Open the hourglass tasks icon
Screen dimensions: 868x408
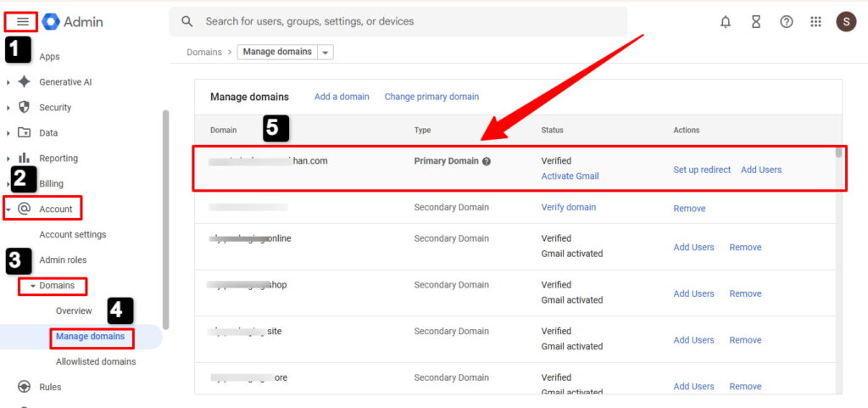(756, 22)
